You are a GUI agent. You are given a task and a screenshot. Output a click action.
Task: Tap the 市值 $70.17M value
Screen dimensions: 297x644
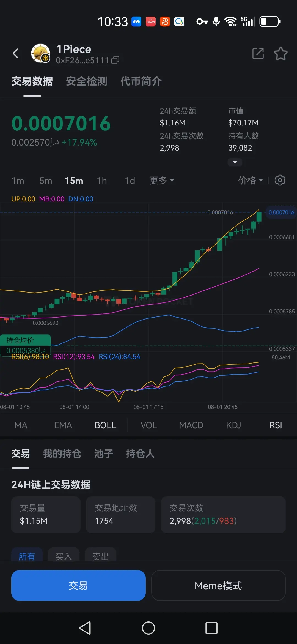[243, 123]
